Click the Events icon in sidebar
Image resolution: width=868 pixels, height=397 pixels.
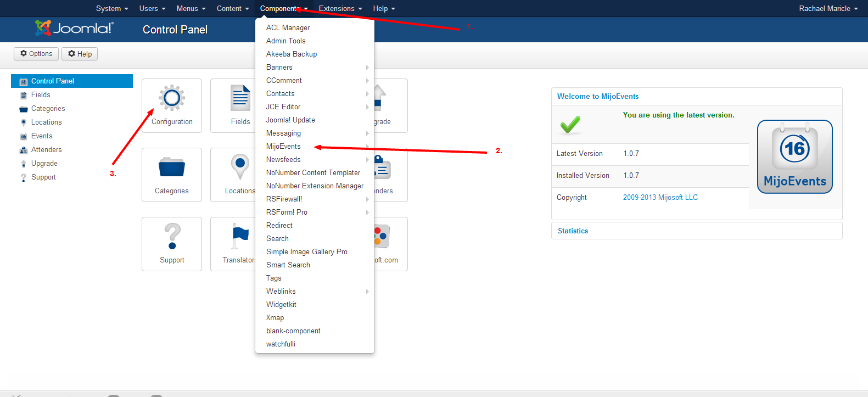pyautogui.click(x=24, y=136)
